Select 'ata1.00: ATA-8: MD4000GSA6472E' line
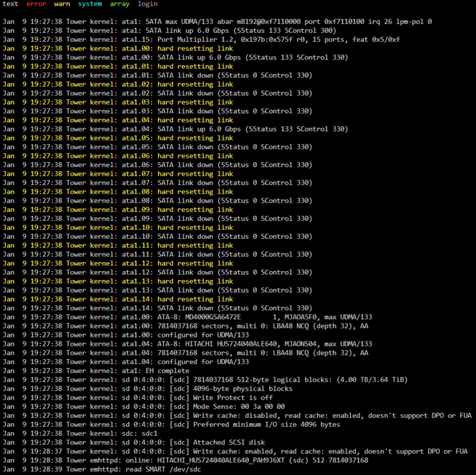The height and width of the screenshot is (475, 476). (x=187, y=317)
